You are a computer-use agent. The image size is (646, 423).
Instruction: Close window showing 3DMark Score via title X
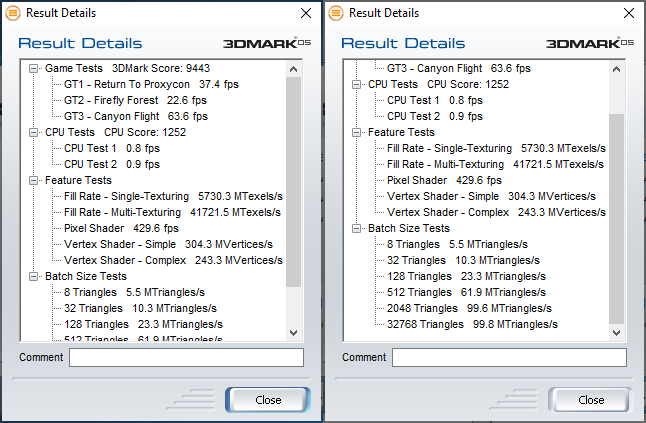306,13
